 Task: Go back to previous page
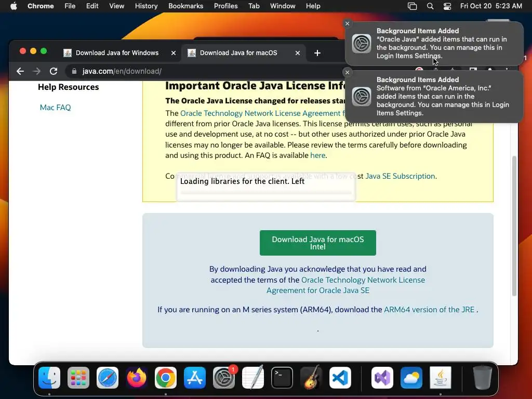[20, 71]
